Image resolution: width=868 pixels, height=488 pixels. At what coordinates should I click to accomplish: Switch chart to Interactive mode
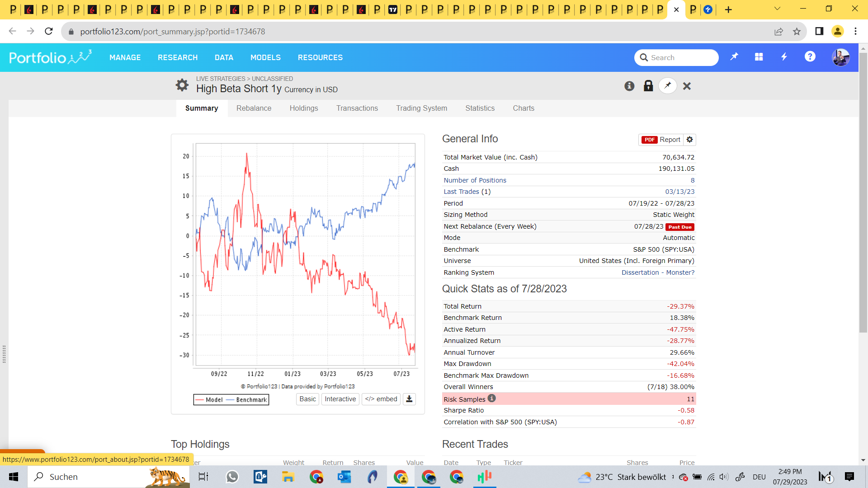tap(340, 399)
